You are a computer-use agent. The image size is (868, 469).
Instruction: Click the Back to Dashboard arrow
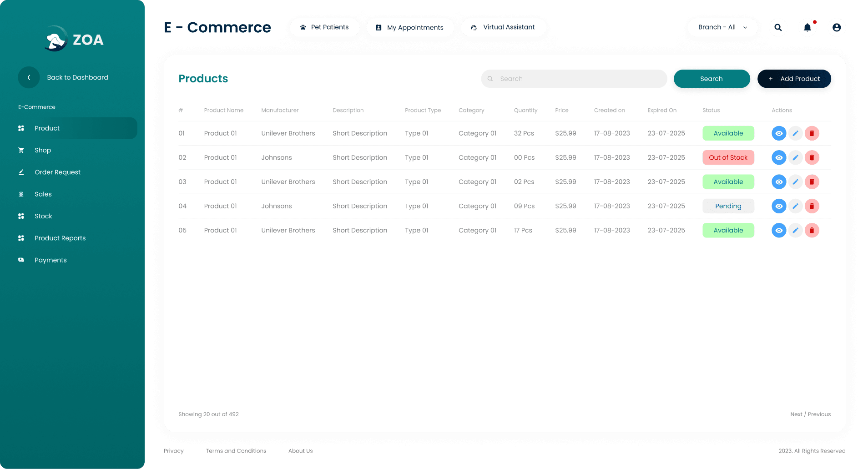click(29, 77)
